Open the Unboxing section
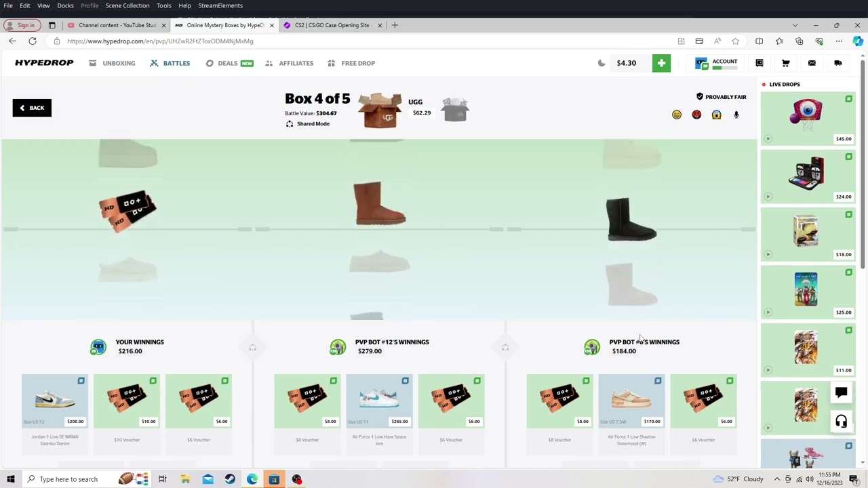The height and width of the screenshot is (488, 868). coord(112,63)
